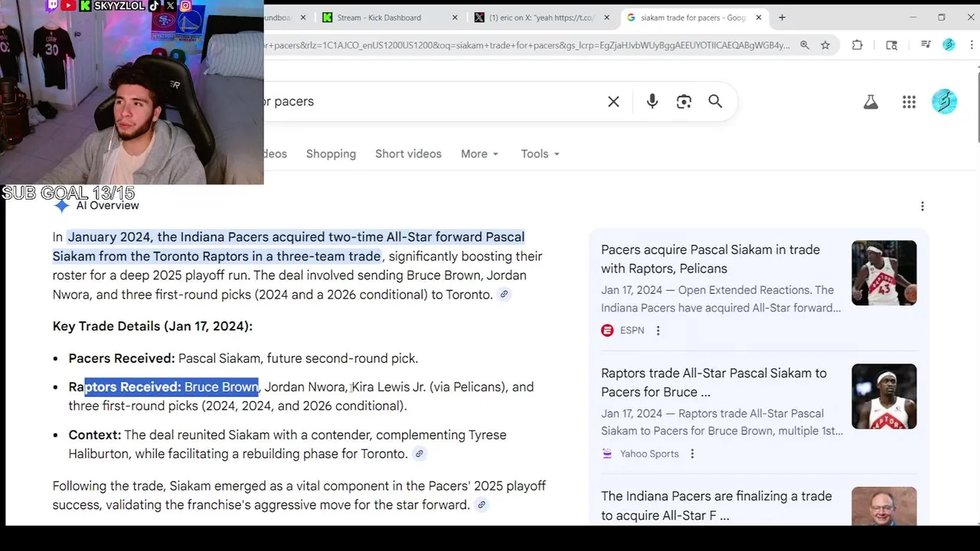
Task: Click the ESPN source name
Action: coord(632,331)
